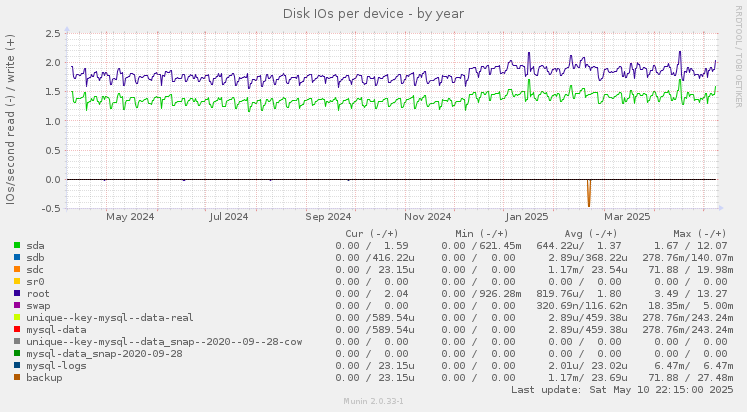
Task: Click root average value '819.76u/ 1.80'
Action: tap(579, 294)
